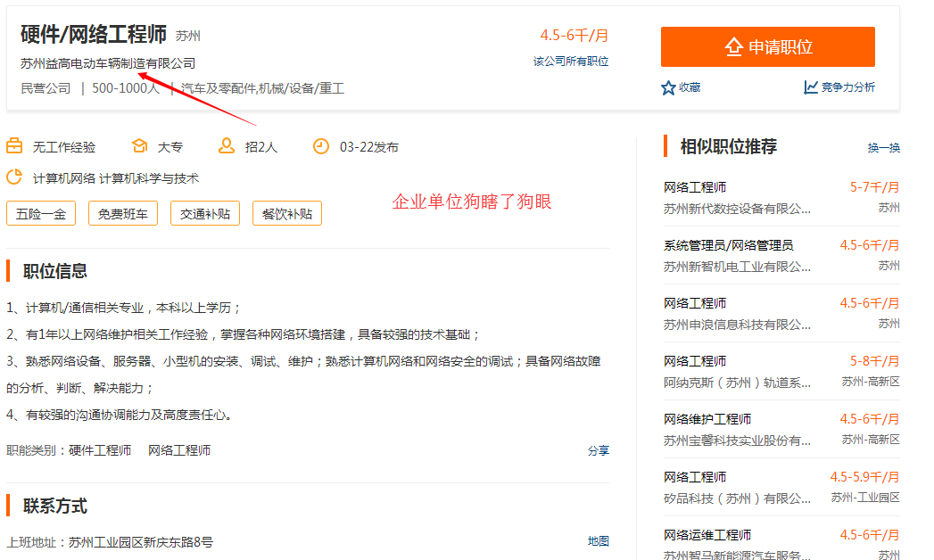Open the 网络维护工程师 similar position
This screenshot has width=934, height=560.
coord(707,419)
